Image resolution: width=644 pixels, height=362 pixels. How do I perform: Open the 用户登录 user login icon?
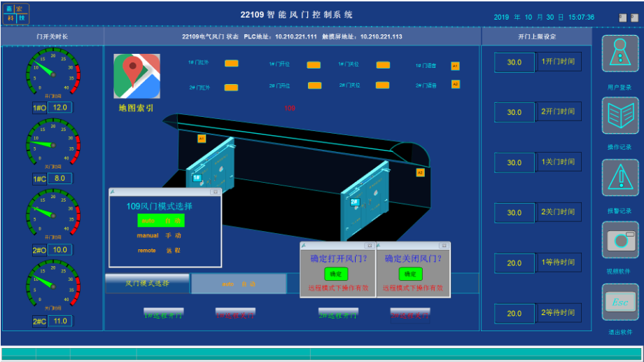click(619, 50)
